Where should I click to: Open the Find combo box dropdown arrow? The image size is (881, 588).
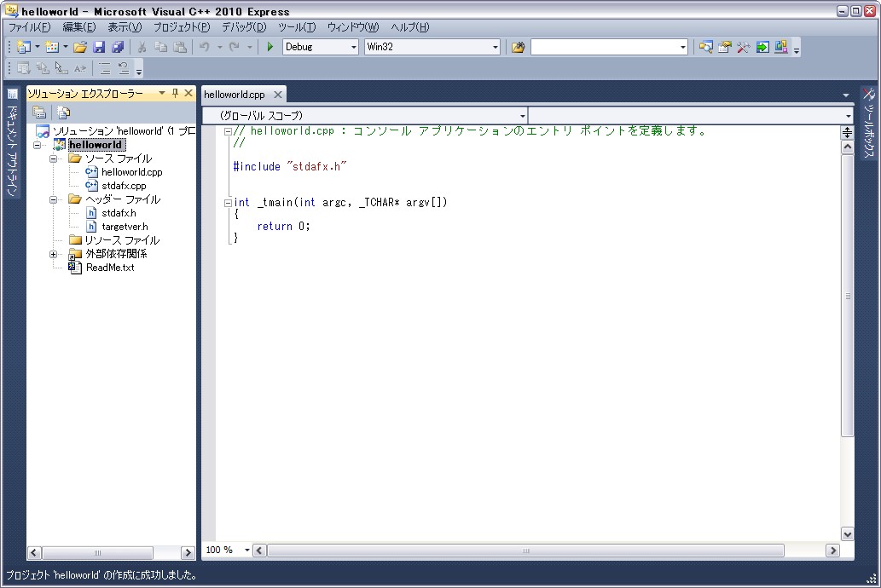pos(682,47)
